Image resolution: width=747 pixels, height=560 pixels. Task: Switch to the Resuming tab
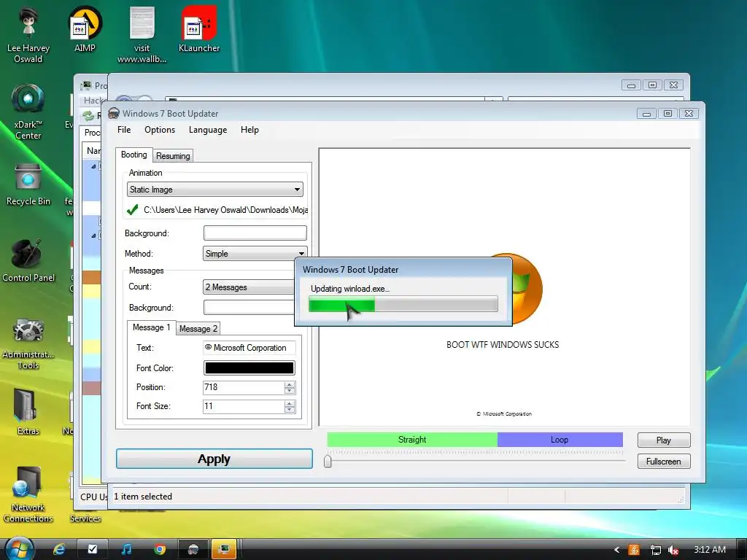(x=173, y=156)
